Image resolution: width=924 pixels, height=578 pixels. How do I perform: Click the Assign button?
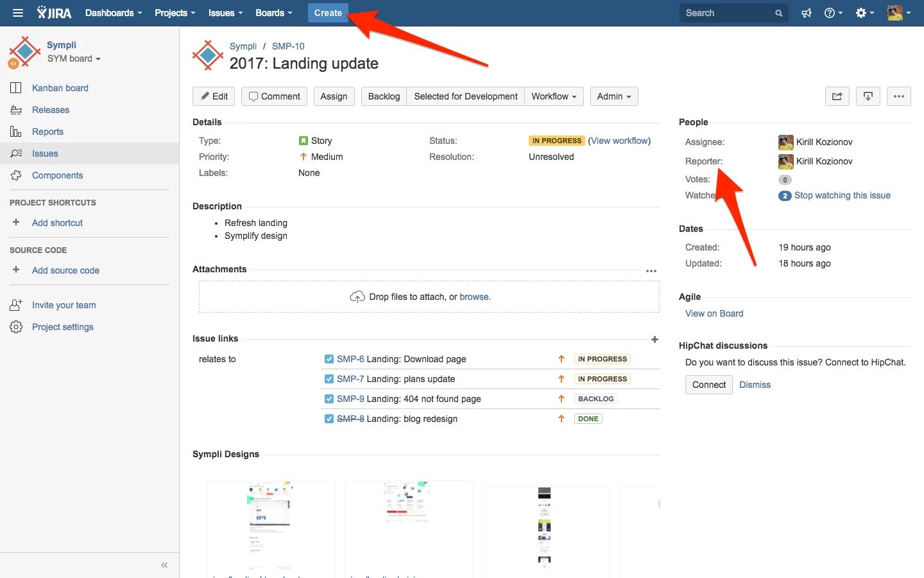pyautogui.click(x=334, y=96)
